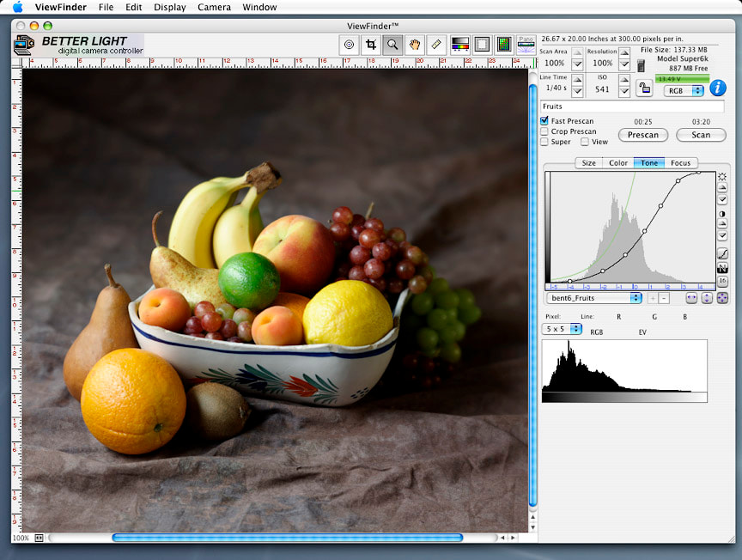Increase ISO with up arrow

624,80
